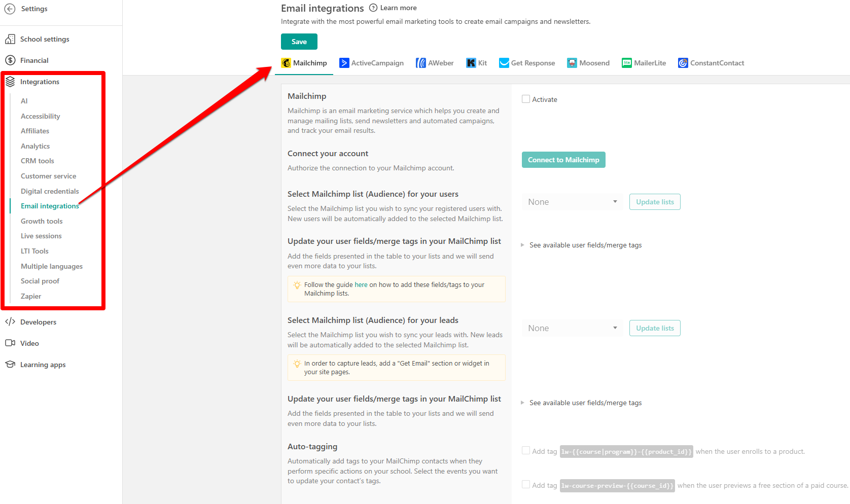Open the leads Audience list dropdown
This screenshot has height=504, width=850.
(572, 328)
